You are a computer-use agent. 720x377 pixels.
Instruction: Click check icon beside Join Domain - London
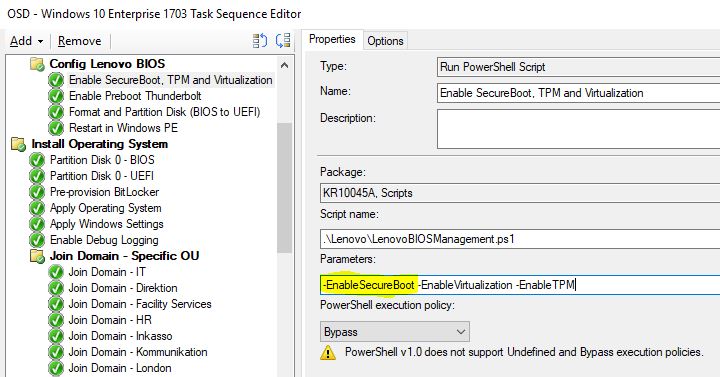[x=56, y=369]
